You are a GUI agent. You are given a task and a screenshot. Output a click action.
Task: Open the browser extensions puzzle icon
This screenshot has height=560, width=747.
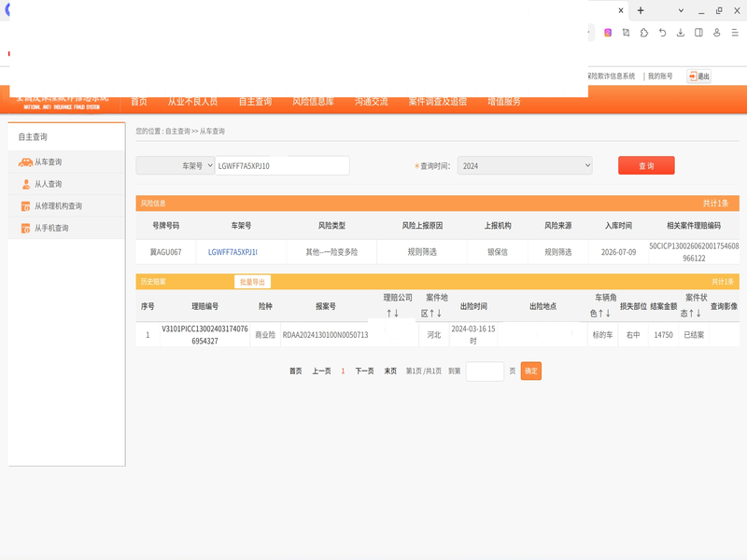pos(644,33)
